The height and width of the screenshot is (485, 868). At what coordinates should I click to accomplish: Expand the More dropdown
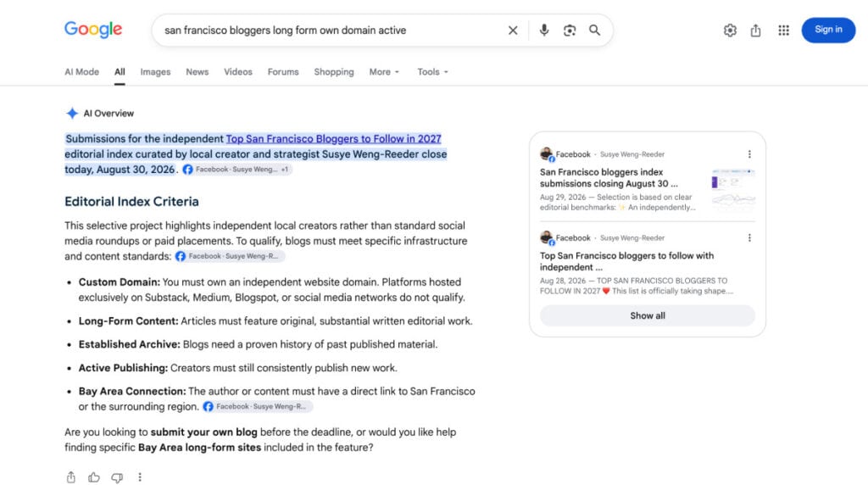point(384,72)
